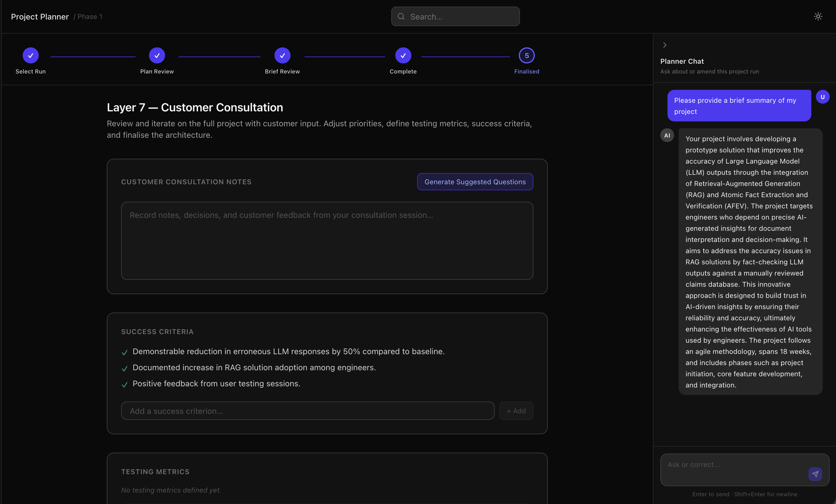
Task: Focus the consultation notes text area
Action: [327, 241]
